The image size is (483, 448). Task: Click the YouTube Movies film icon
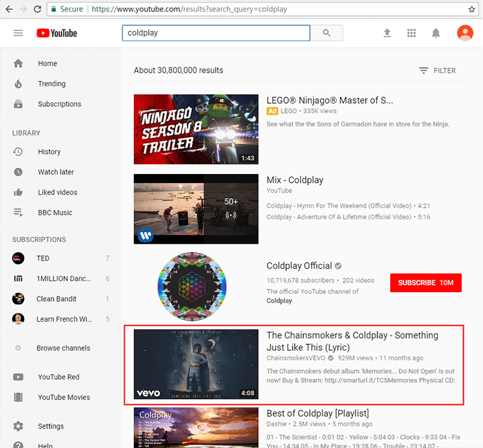[x=18, y=397]
